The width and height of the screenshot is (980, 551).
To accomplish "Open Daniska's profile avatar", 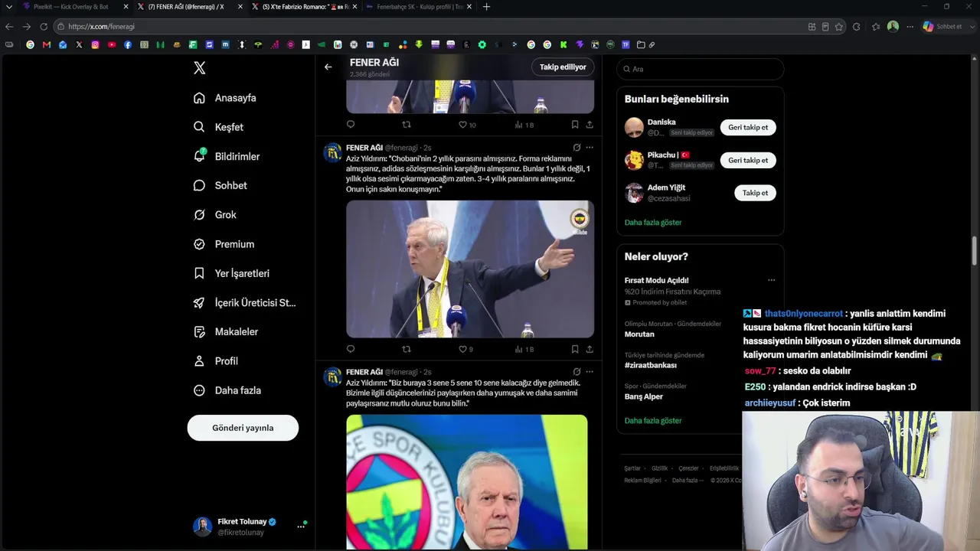I will tap(634, 128).
